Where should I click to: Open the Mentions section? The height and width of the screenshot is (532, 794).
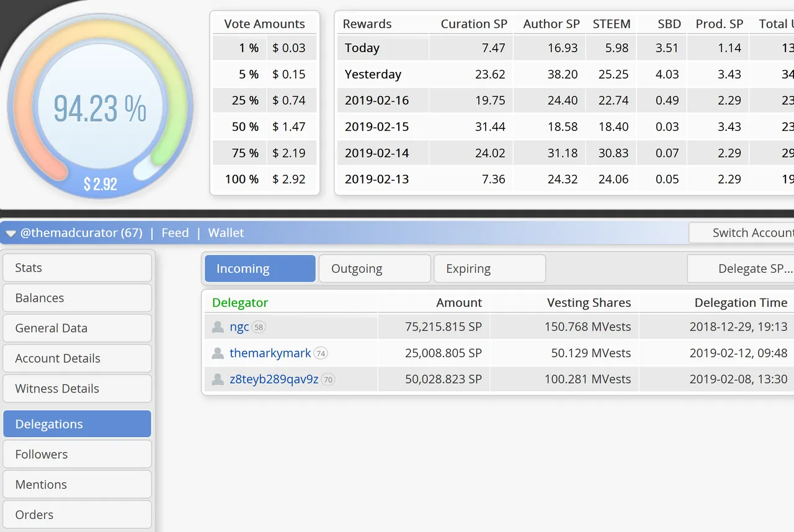click(78, 484)
